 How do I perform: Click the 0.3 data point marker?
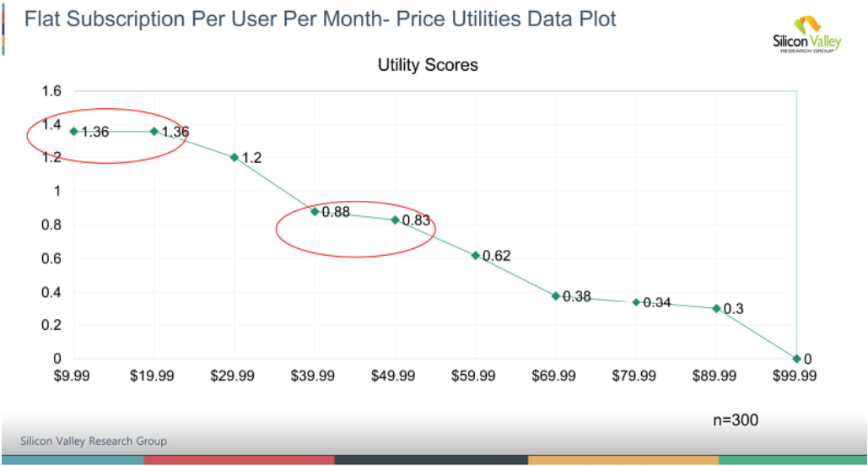click(716, 308)
